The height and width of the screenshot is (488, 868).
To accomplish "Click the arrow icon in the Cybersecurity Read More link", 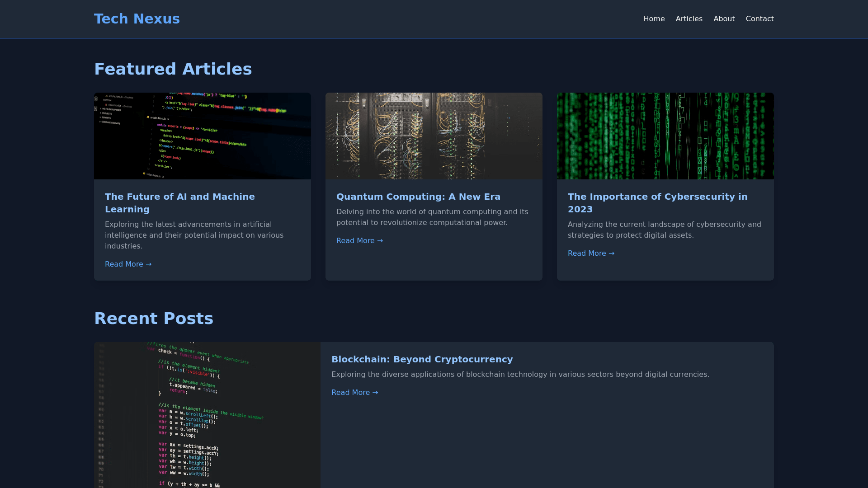I will pos(611,253).
